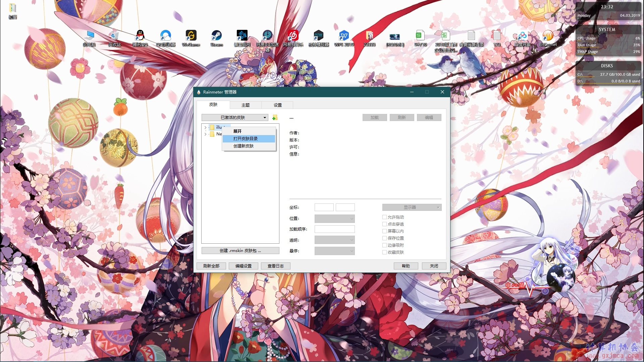Viewport: 644px width, 362px height.
Task: Launch WPS 2019 desktop shortcut
Action: (344, 38)
